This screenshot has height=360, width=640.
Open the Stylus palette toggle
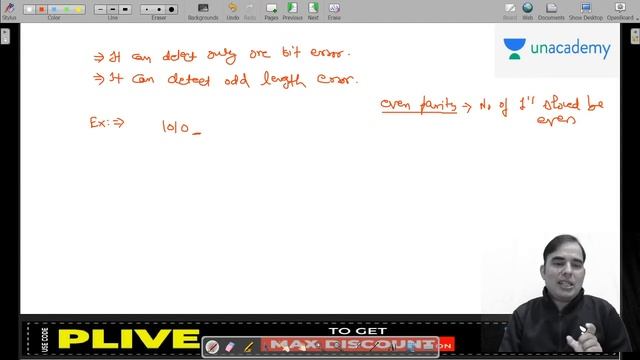(x=9, y=11)
